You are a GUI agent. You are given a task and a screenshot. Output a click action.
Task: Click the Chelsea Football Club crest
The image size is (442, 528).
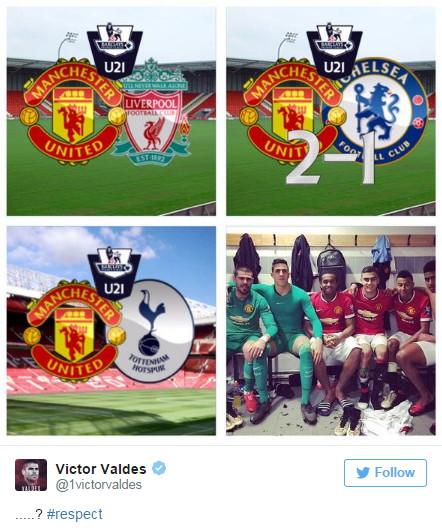click(376, 111)
